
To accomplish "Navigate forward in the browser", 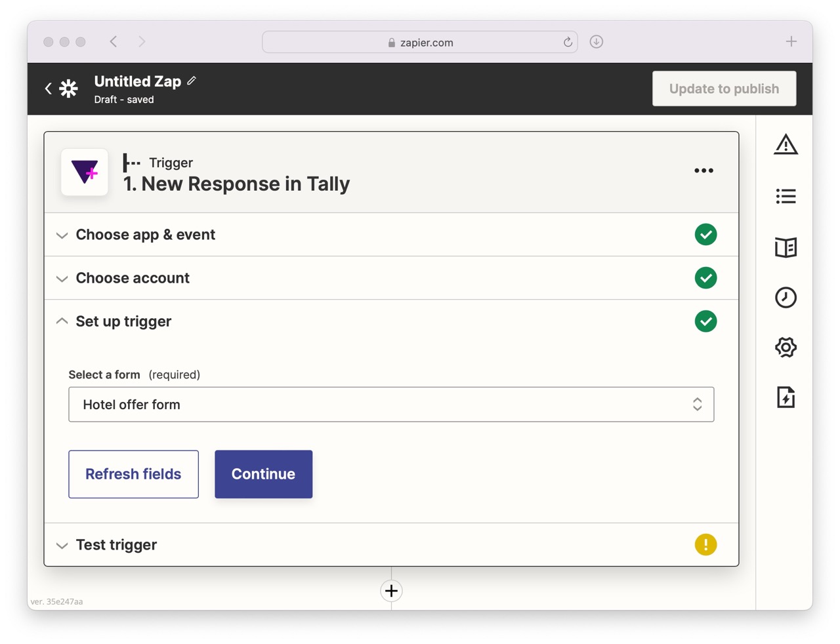I will (x=142, y=42).
